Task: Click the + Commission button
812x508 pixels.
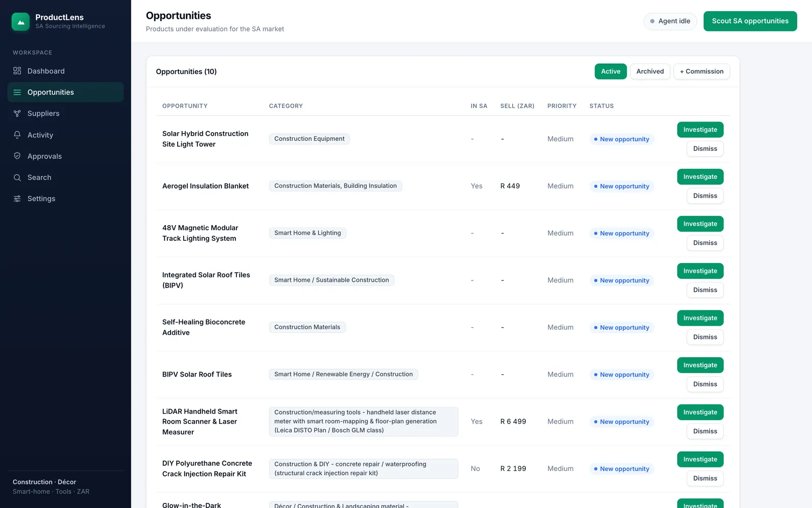Action: pos(701,71)
